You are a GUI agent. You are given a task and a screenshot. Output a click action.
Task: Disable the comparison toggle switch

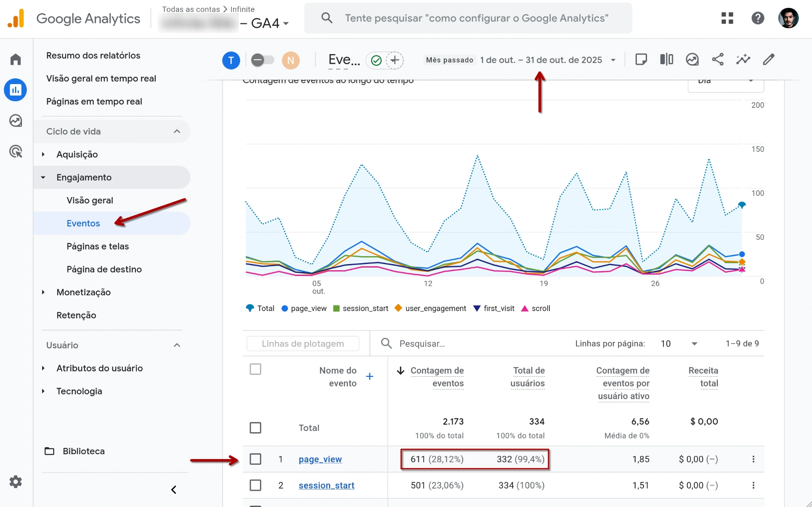click(x=263, y=60)
